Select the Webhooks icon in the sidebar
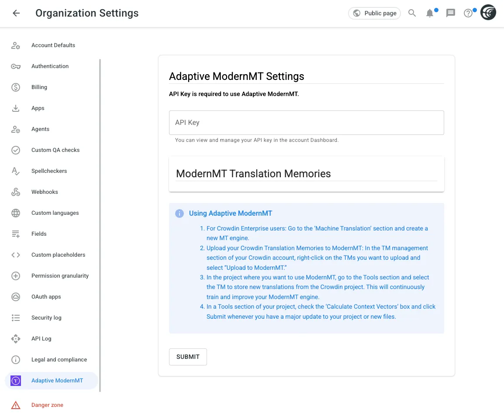The width and height of the screenshot is (504, 420). (x=16, y=192)
